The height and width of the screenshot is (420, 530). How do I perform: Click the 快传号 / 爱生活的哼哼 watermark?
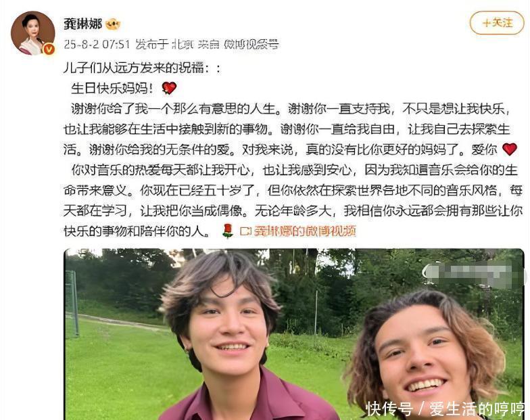(x=445, y=409)
